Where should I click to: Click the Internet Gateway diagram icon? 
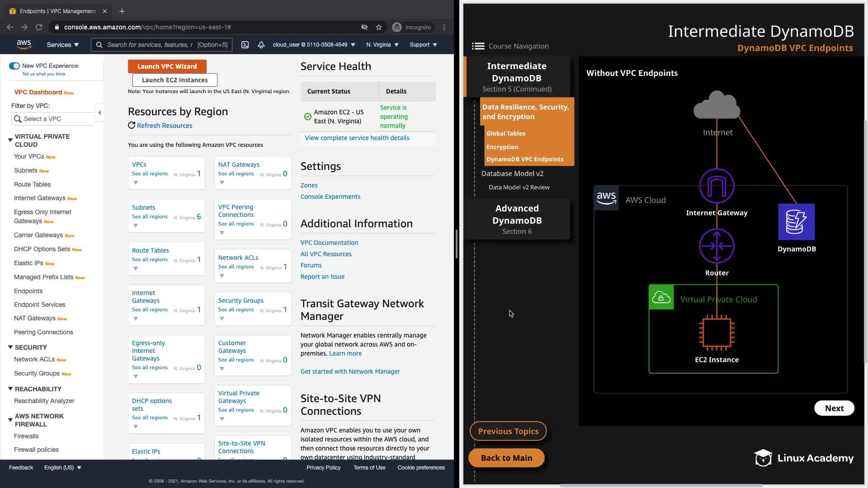pos(717,186)
